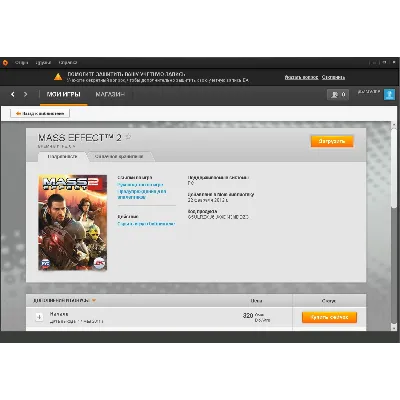The height and width of the screenshot is (400, 400).
Task: Click the MASS EFFECT 2 title heading
Action: click(80, 138)
